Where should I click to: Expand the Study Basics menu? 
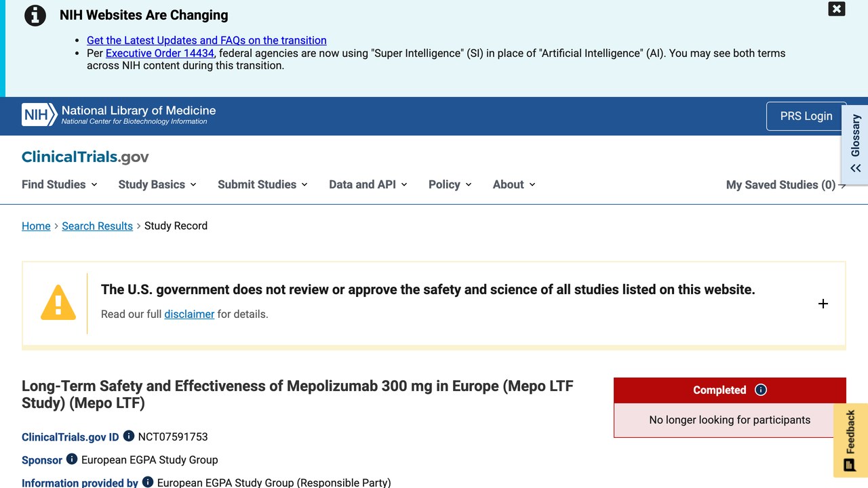(157, 184)
